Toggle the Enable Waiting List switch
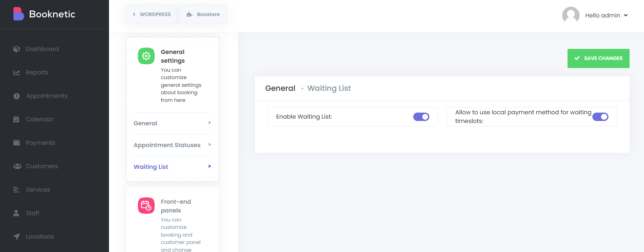Screen dimensions: 644x252 click(x=421, y=117)
